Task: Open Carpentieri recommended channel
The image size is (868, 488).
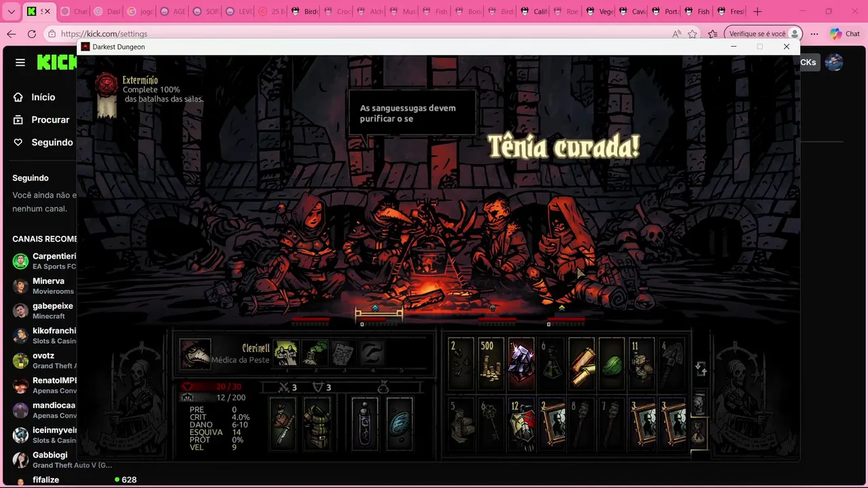Action: 44,261
